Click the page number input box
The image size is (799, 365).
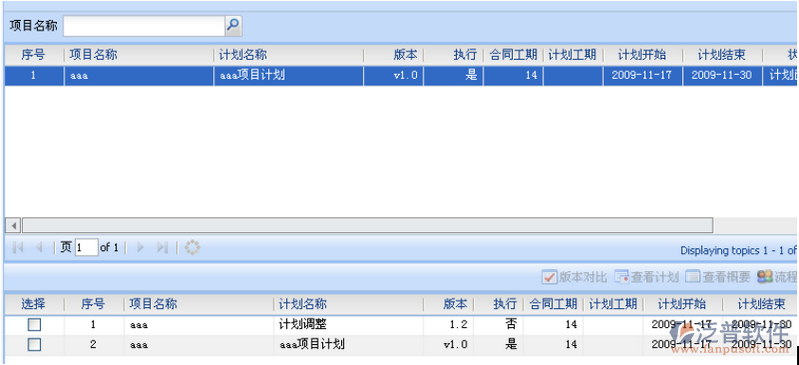(87, 248)
